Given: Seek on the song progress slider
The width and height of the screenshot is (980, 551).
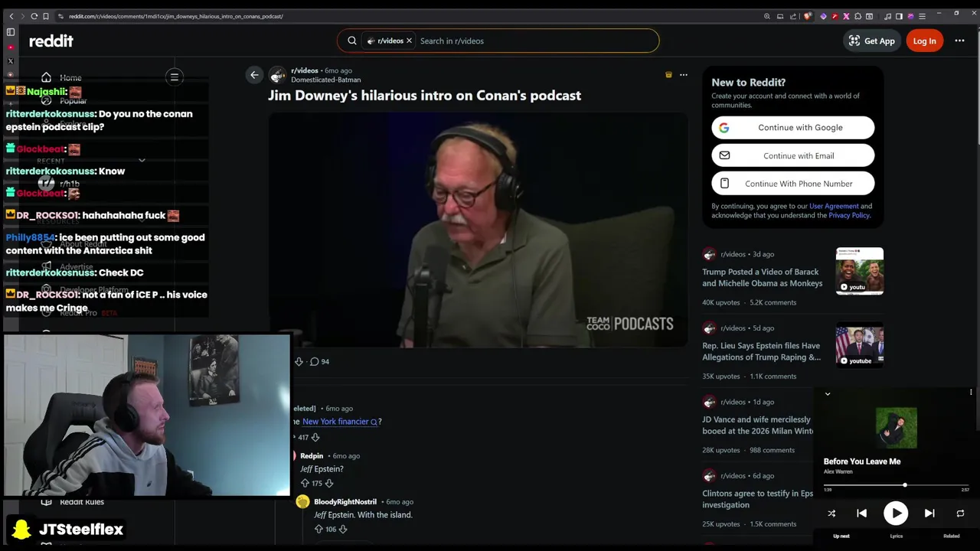Looking at the screenshot, I should (x=897, y=485).
